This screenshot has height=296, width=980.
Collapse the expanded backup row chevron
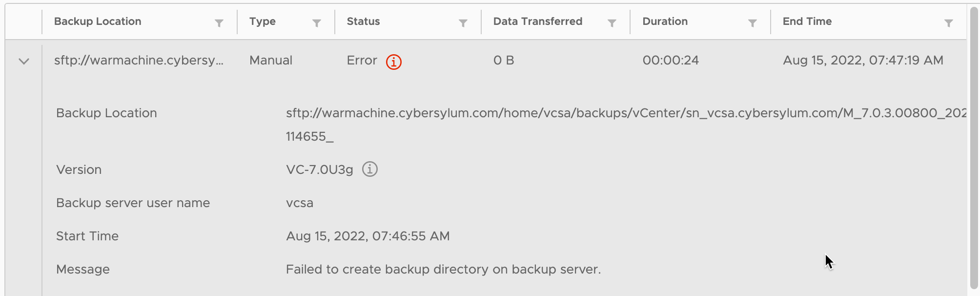coord(24,61)
